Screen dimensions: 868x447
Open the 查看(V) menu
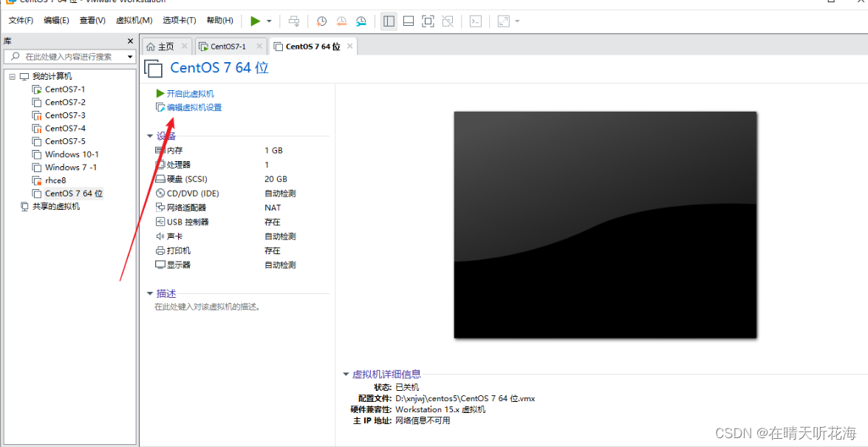pyautogui.click(x=92, y=21)
